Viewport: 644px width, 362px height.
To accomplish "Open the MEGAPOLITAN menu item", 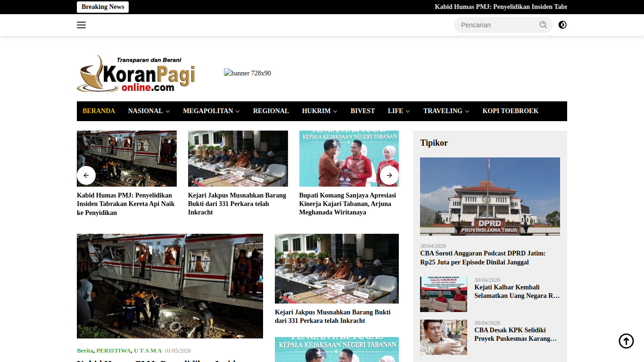I will (x=208, y=111).
